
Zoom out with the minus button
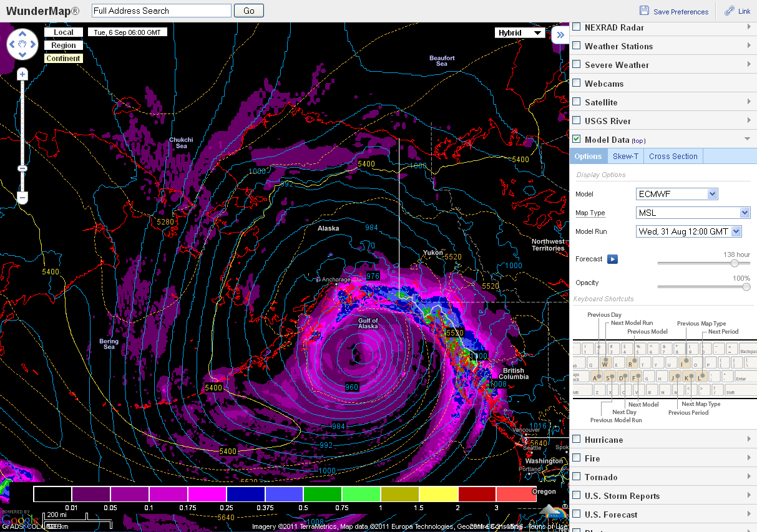point(22,198)
